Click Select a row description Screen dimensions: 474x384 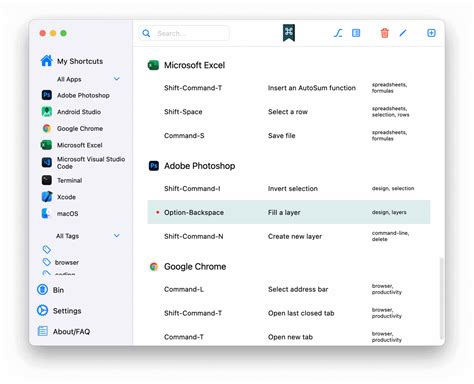pyautogui.click(x=288, y=112)
